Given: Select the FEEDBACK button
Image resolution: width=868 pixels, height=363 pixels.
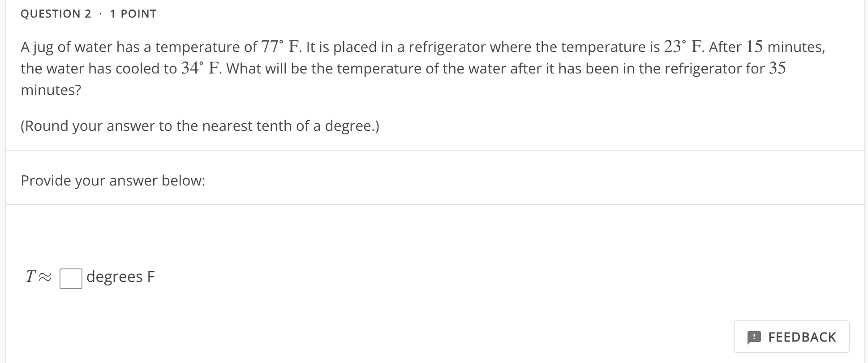Looking at the screenshot, I should tap(791, 337).
